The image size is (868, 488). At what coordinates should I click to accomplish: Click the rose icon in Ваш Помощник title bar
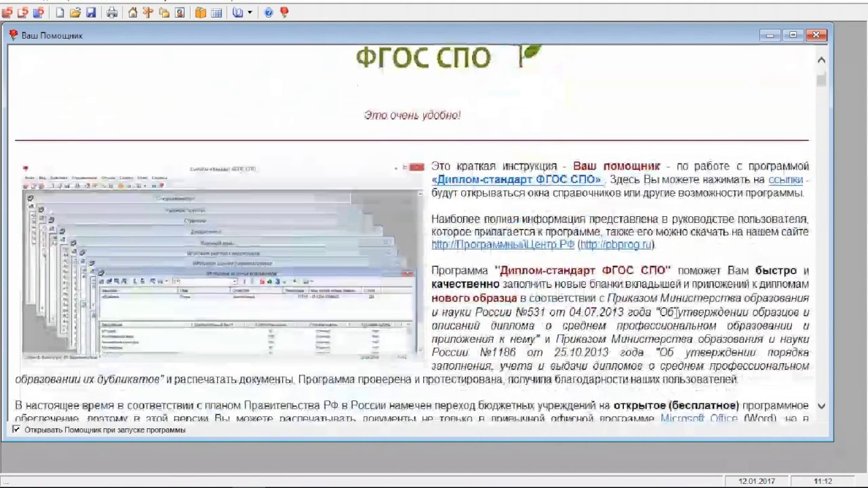pyautogui.click(x=14, y=35)
